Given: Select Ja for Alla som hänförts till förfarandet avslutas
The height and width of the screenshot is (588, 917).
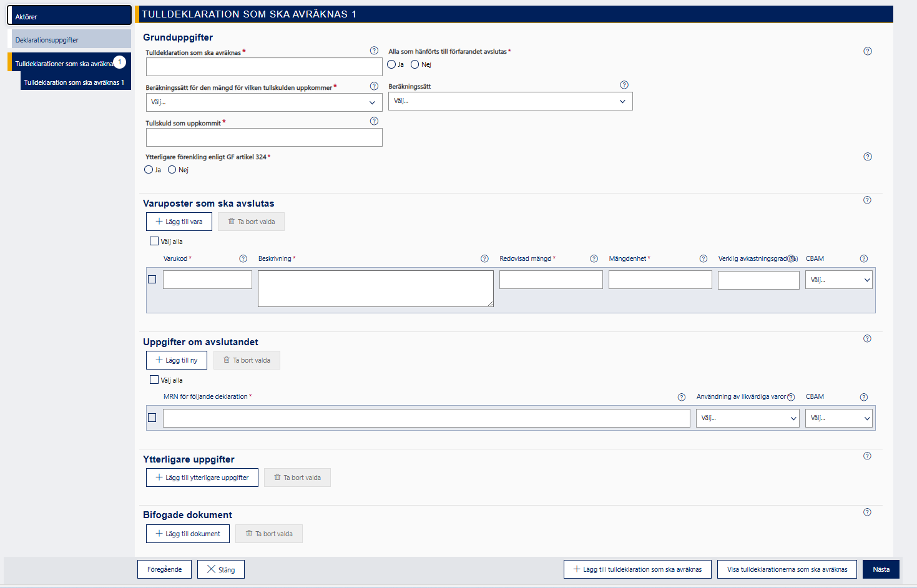Looking at the screenshot, I should (x=391, y=64).
